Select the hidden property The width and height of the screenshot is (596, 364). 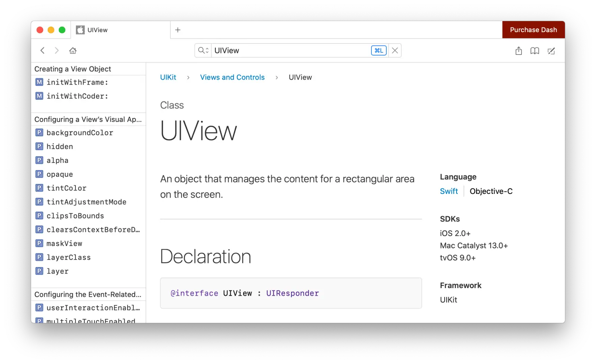pyautogui.click(x=88, y=147)
